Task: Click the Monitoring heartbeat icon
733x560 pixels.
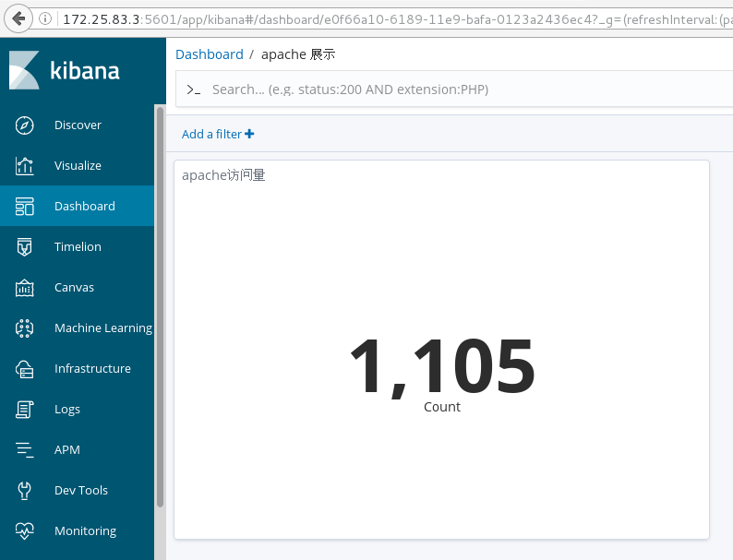Action: coord(24,531)
